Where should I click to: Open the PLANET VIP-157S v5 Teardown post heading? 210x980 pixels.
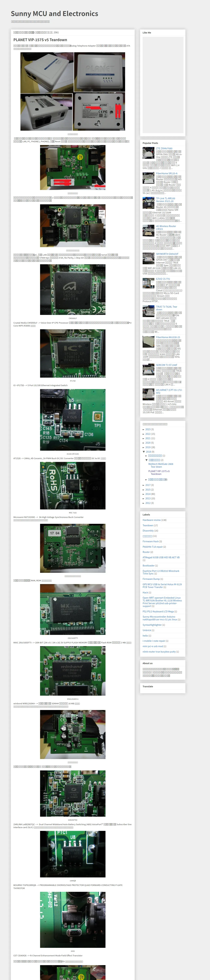40,40
